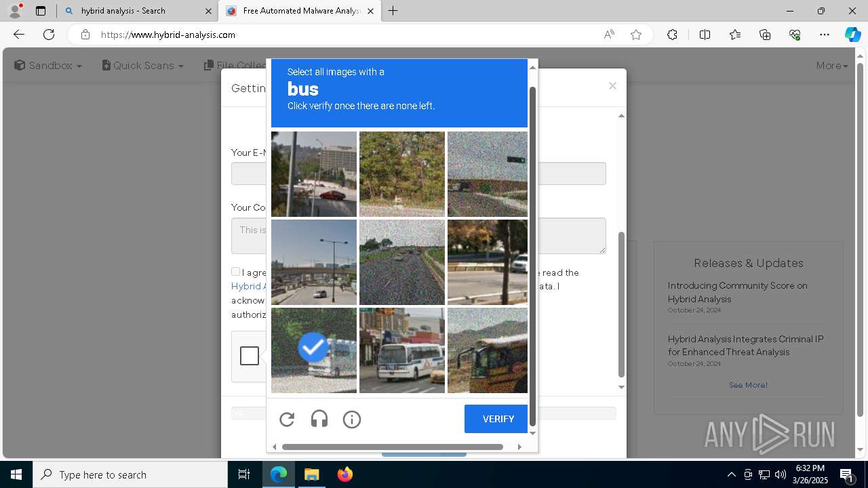Open the tab actions menu icon

(x=41, y=11)
